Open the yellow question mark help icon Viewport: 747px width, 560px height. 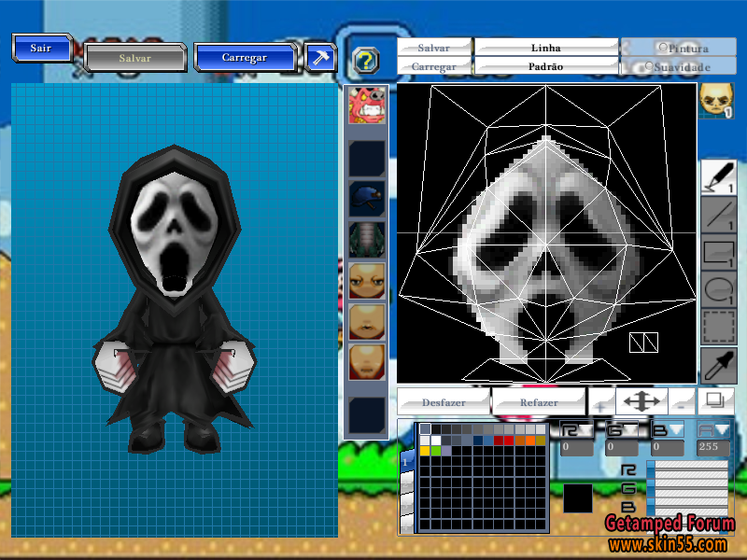pos(366,61)
